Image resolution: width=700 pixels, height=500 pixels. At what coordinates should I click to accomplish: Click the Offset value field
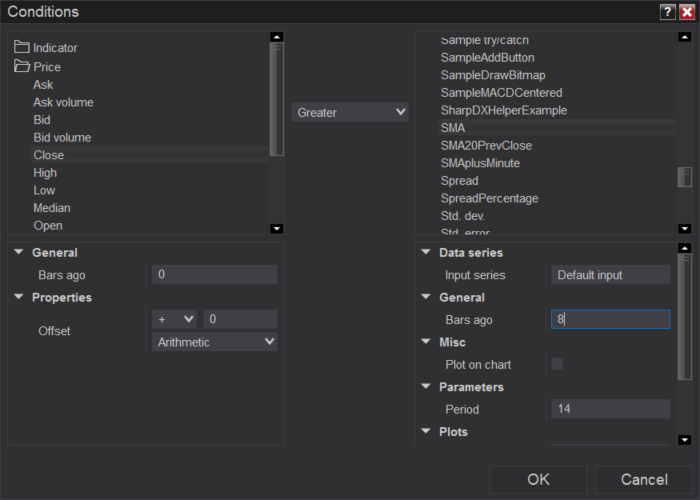click(240, 319)
